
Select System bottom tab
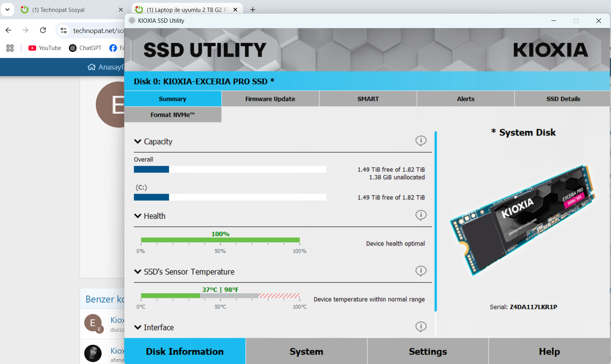tap(307, 351)
